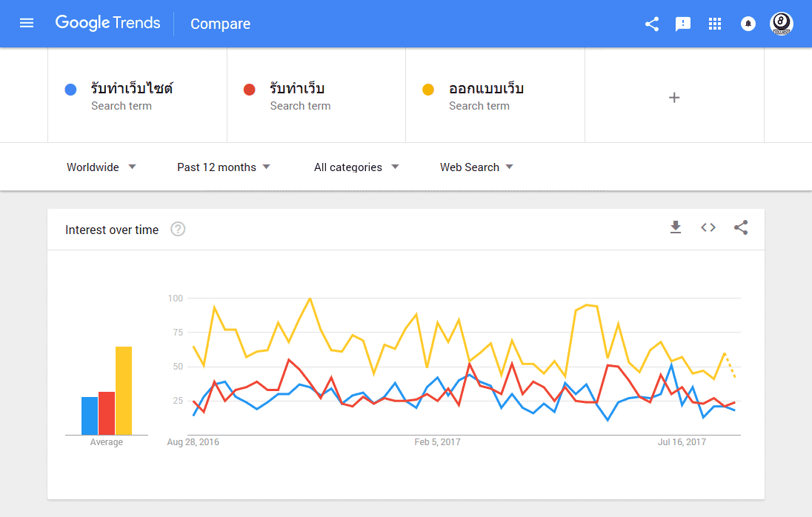Send feedback via the speech bubble icon
The height and width of the screenshot is (517, 812).
click(x=682, y=23)
